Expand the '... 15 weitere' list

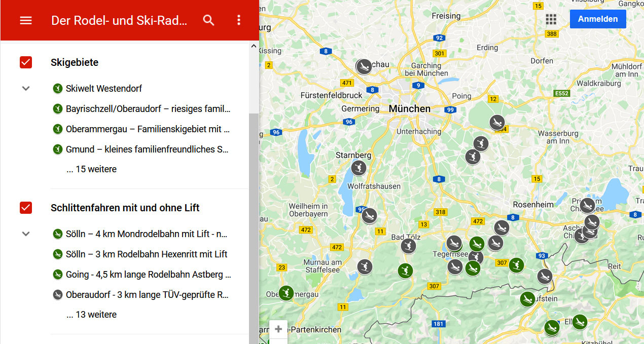point(91,169)
